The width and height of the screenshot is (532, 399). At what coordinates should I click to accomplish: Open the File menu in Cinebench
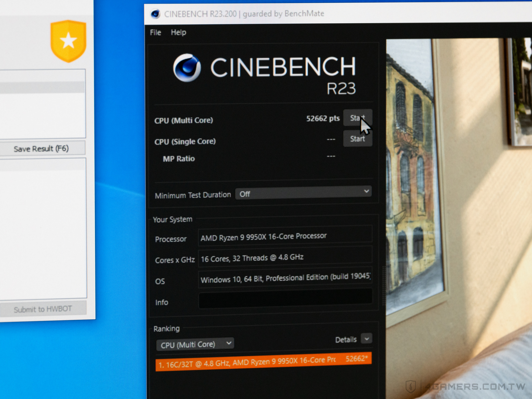pos(155,33)
